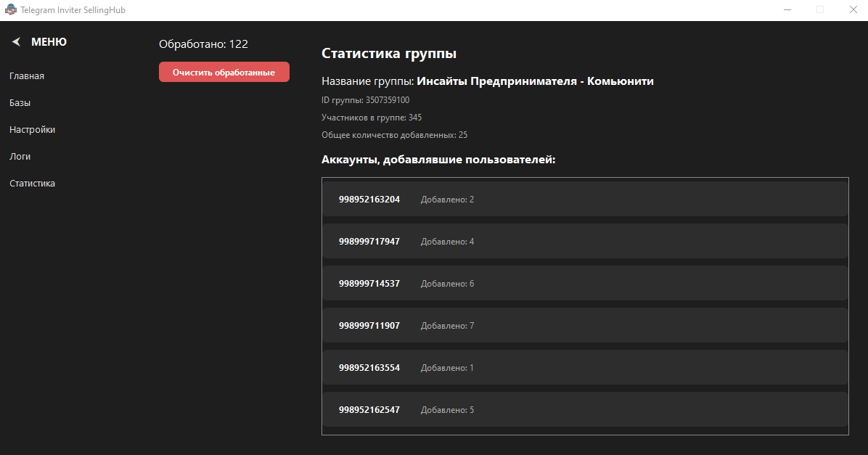Select account row 998952163204
This screenshot has height=455, width=868.
(584, 200)
